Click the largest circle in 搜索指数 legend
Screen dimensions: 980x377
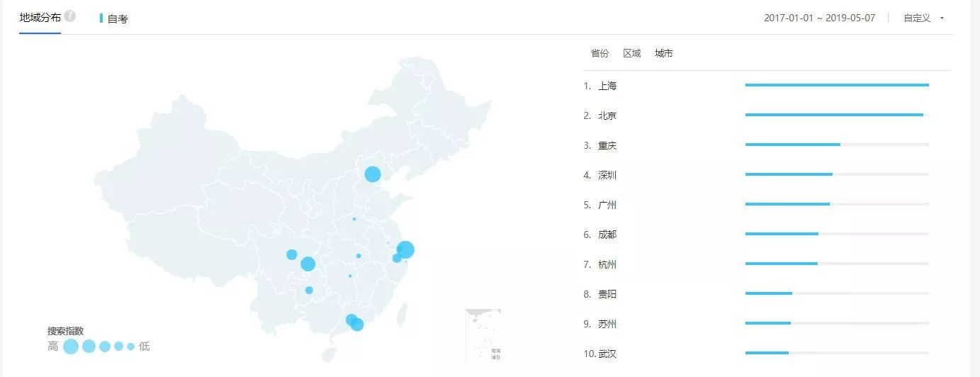[71, 347]
